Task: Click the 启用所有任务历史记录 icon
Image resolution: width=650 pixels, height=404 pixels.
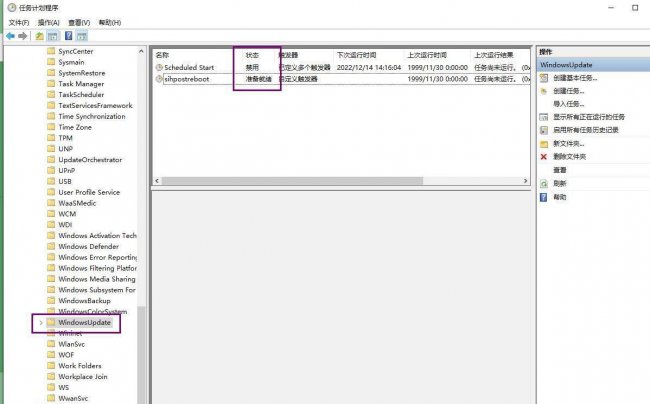Action: [544, 130]
